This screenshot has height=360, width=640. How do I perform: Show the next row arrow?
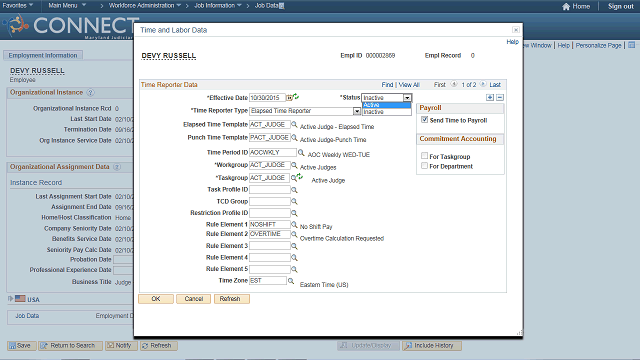point(483,84)
